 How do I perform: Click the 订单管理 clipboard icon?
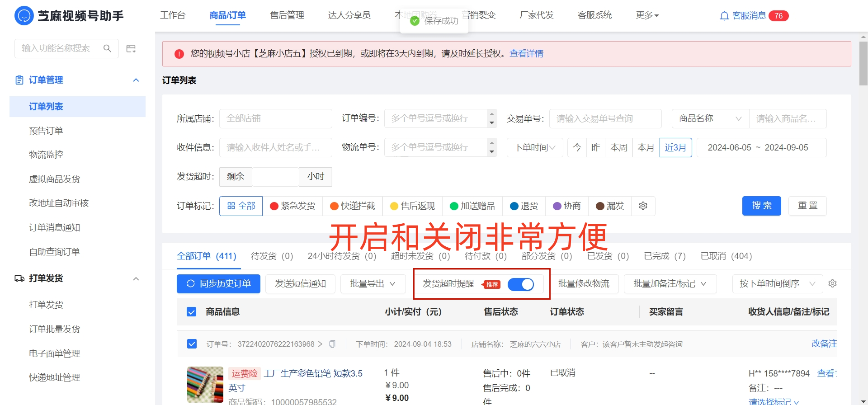[x=19, y=80]
